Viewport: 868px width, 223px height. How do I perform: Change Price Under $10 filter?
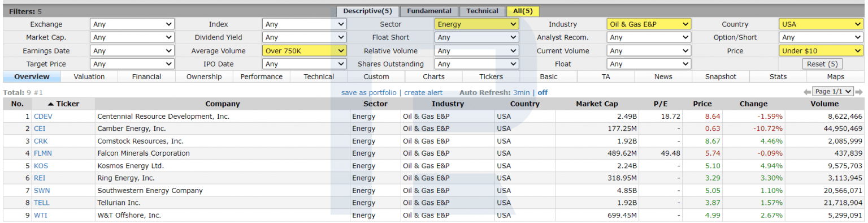coord(821,51)
